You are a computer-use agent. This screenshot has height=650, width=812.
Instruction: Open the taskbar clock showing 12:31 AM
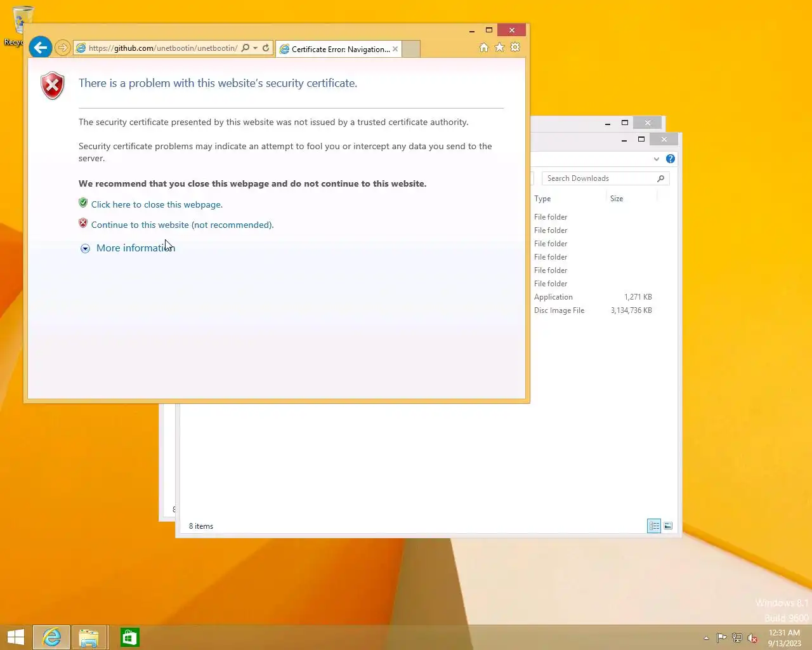(x=784, y=638)
